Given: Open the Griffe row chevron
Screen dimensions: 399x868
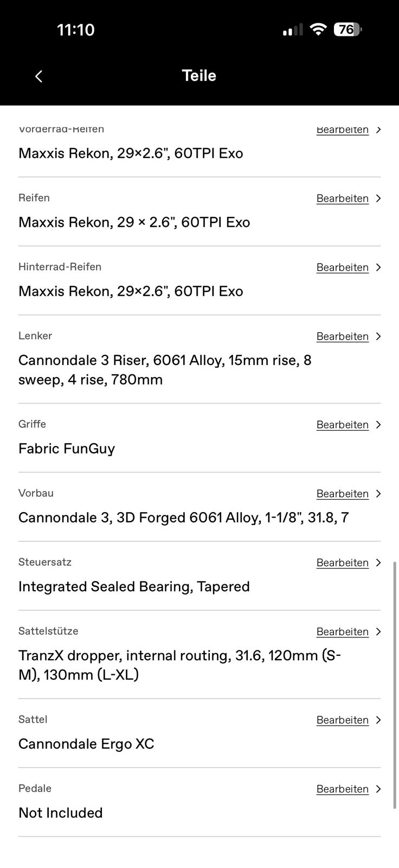Looking at the screenshot, I should pyautogui.click(x=378, y=425).
